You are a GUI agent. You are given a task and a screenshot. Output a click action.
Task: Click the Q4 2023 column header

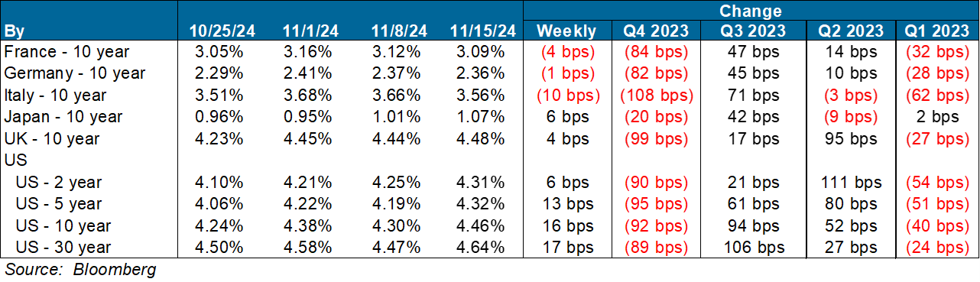pyautogui.click(x=656, y=31)
